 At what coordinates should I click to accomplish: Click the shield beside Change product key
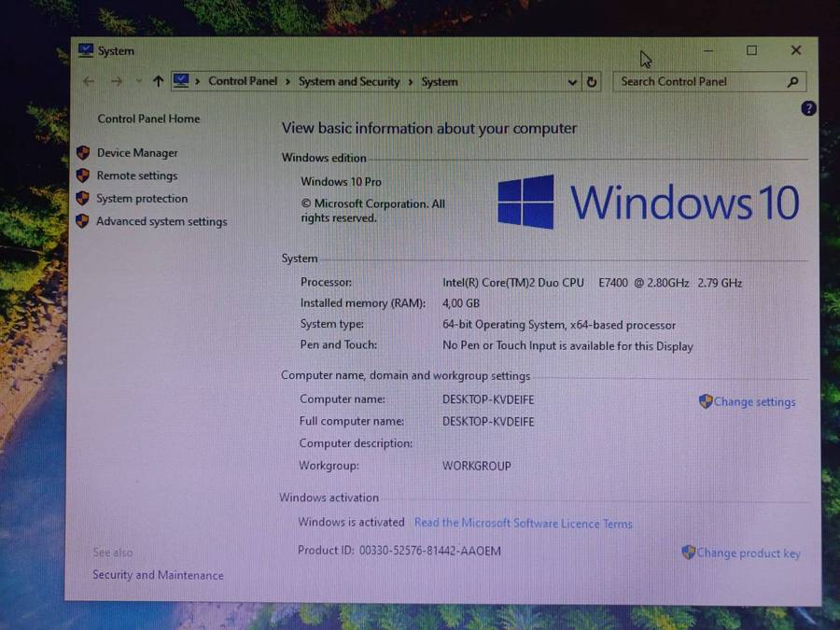[688, 553]
